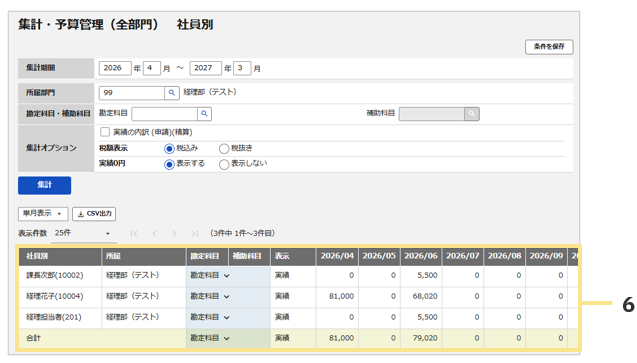Viewport: 637px width, 363px height.
Task: Click the disabled 補助科目 input field
Action: point(432,114)
